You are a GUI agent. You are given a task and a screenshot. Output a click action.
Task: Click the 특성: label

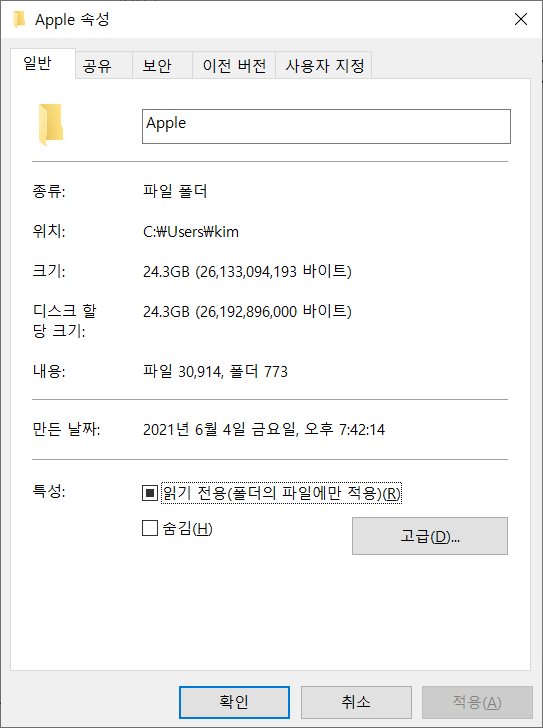click(49, 491)
